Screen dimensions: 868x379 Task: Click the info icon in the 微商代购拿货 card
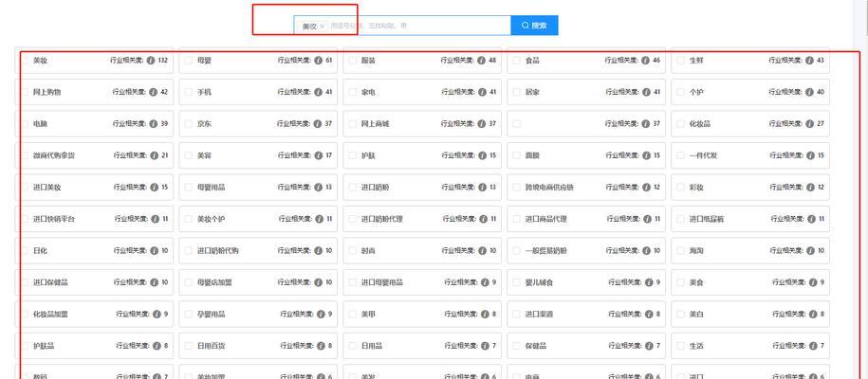click(x=154, y=155)
